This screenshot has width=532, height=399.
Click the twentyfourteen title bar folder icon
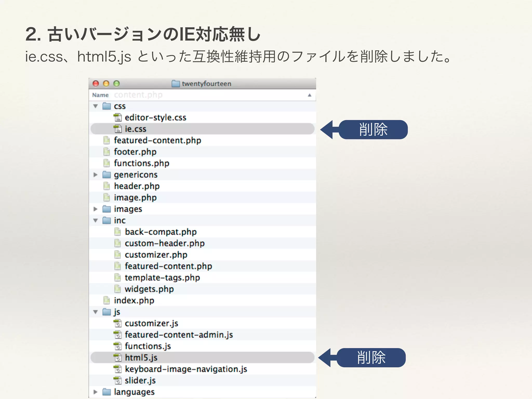176,84
